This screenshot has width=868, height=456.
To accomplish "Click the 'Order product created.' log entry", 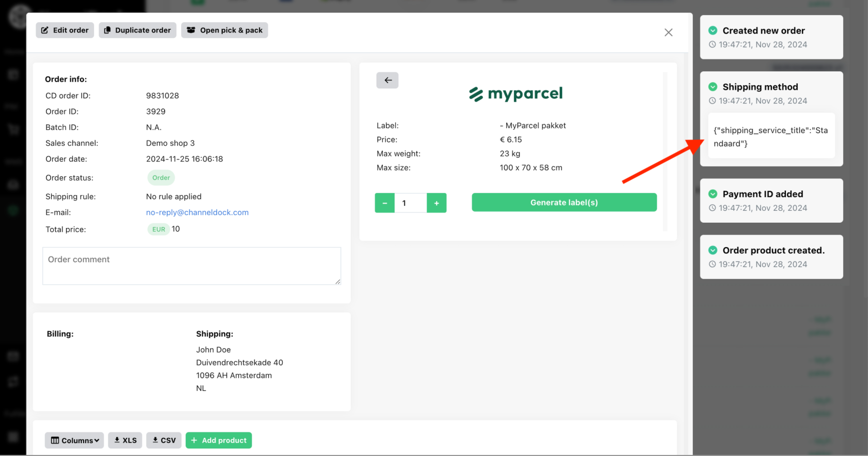I will (x=771, y=257).
